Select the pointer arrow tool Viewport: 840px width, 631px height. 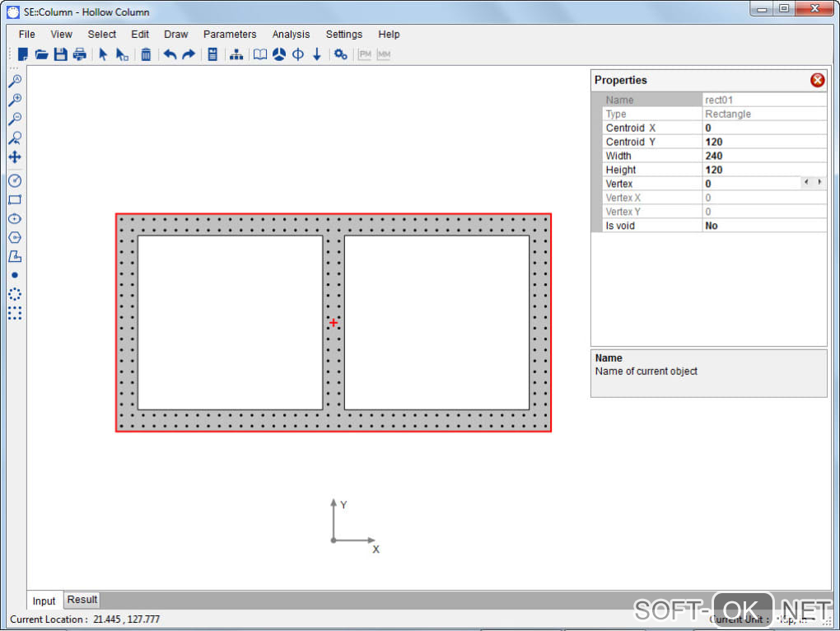click(x=103, y=54)
